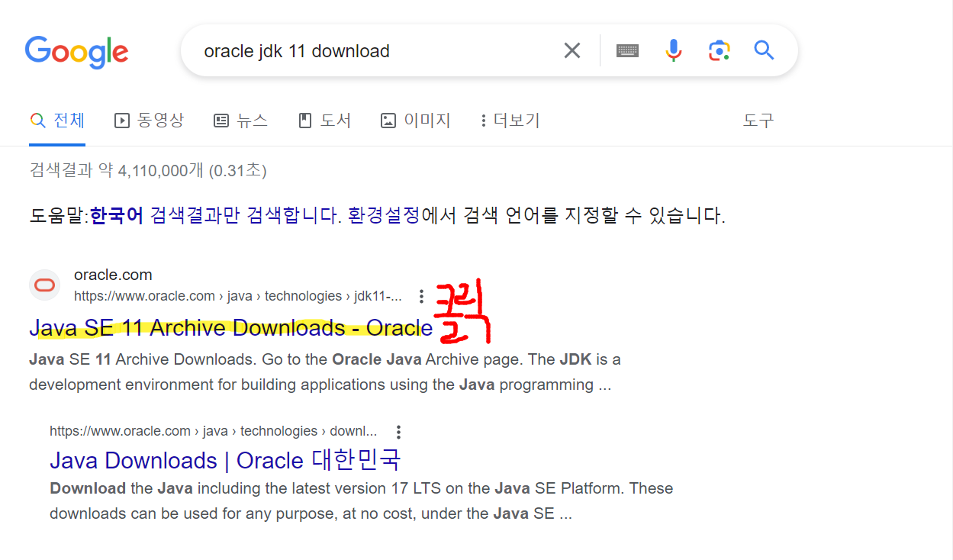Switch to the 뉴스 tab
Viewport: 953px width, 560px height.
click(x=241, y=120)
